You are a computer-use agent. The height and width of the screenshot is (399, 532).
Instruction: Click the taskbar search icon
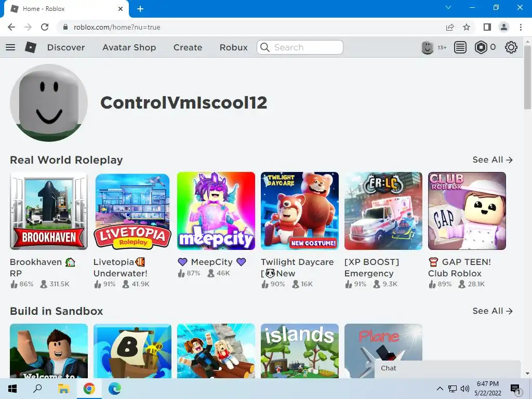click(x=37, y=389)
